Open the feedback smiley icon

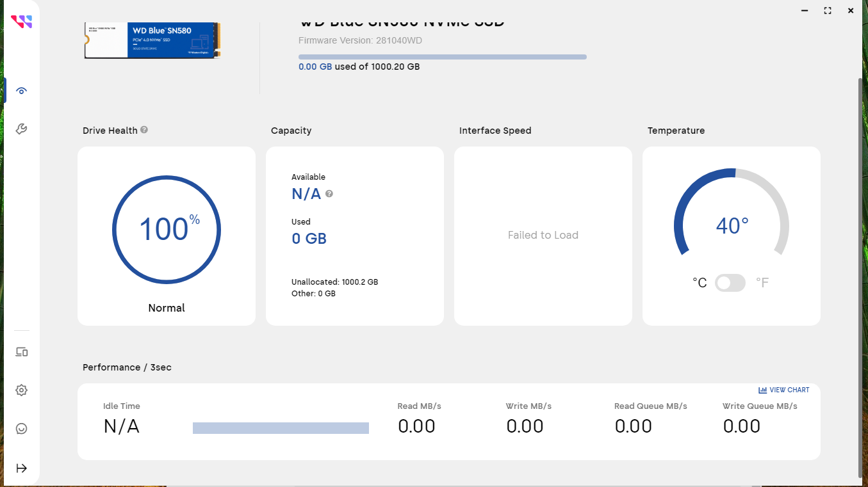coord(21,429)
